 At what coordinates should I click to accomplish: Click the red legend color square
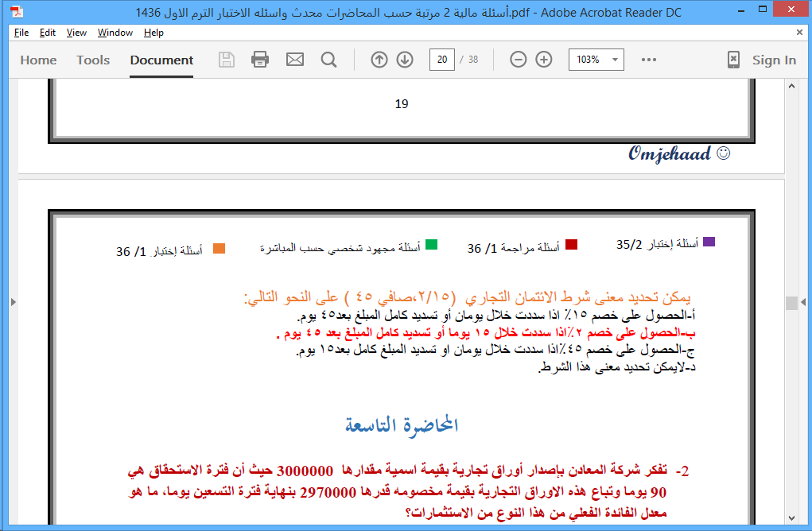571,244
